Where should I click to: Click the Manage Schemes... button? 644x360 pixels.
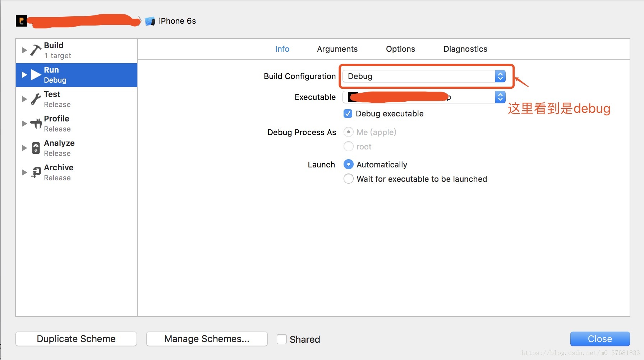pyautogui.click(x=207, y=339)
